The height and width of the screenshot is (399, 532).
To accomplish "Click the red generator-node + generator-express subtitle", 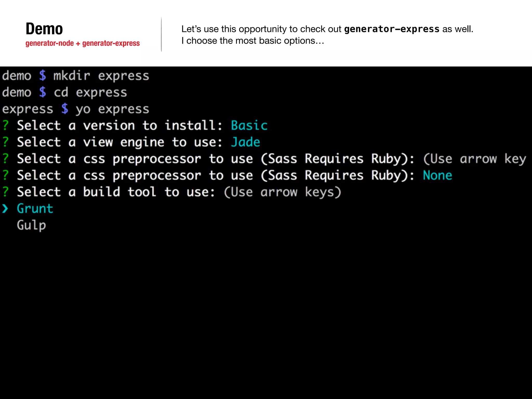I will 83,43.
